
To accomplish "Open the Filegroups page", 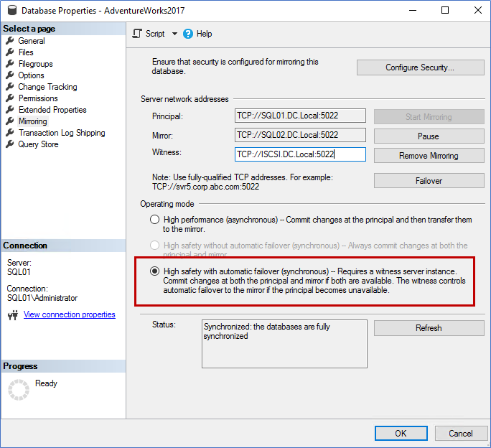I will [x=35, y=64].
